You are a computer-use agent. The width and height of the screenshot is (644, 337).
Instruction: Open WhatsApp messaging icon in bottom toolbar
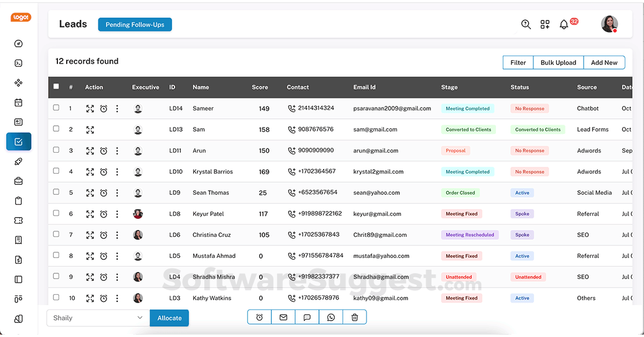pos(331,317)
